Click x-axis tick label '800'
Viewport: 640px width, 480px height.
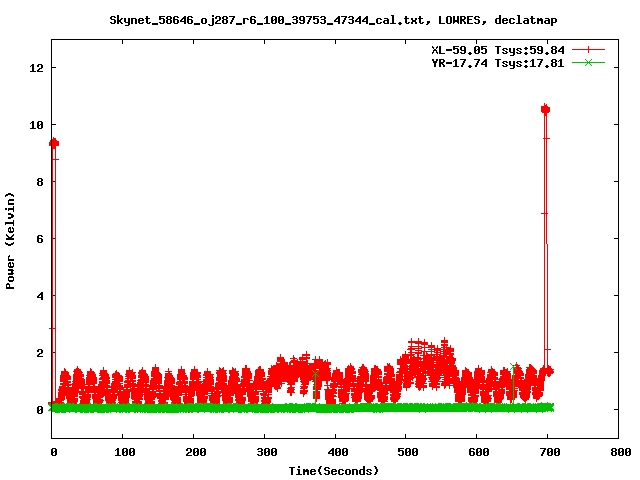pos(621,452)
